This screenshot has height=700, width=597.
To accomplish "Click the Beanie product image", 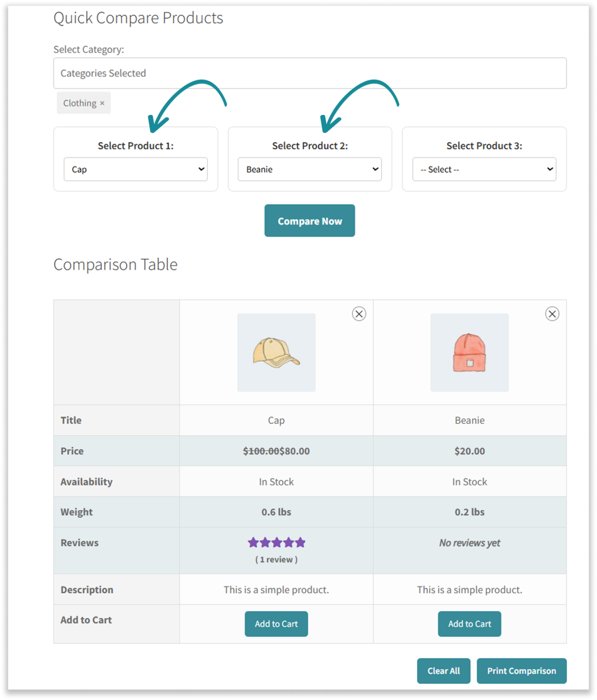I will pos(469,353).
